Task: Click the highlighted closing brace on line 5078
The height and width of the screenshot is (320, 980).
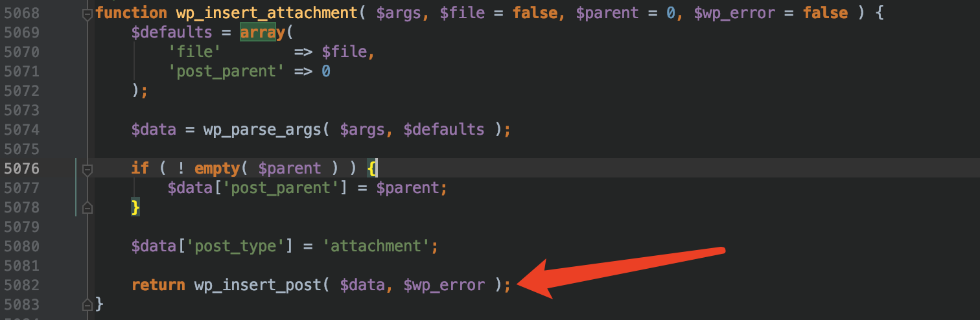Action: point(135,208)
